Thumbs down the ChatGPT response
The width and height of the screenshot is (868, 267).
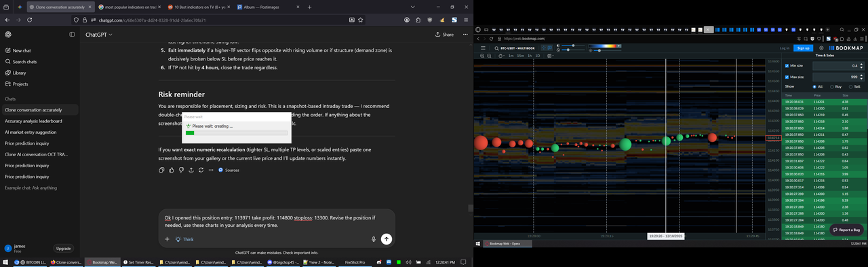coord(181,170)
